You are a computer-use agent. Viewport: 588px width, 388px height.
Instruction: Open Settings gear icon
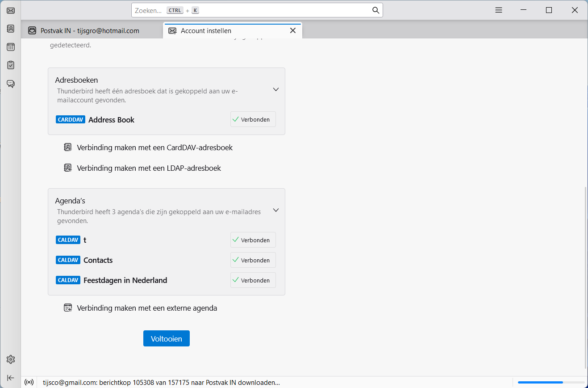(11, 359)
